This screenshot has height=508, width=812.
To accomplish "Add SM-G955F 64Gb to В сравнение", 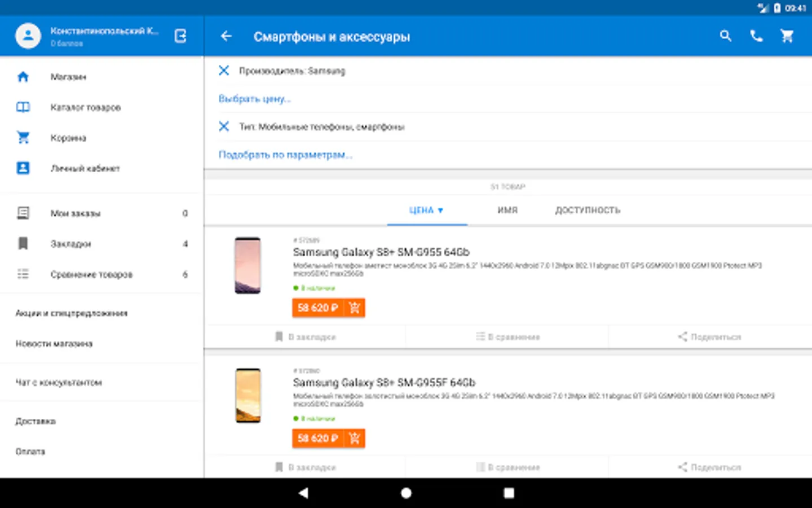I will click(507, 467).
